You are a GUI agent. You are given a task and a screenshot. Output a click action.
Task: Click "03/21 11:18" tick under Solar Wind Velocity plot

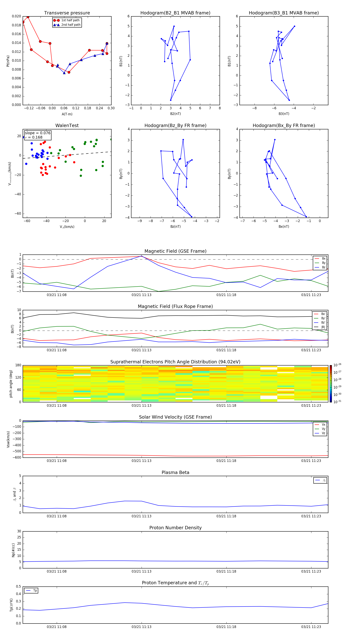coord(226,461)
